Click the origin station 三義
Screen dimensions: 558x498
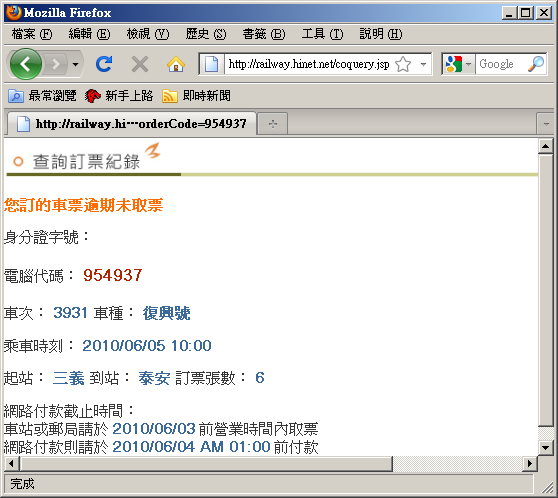coord(68,378)
